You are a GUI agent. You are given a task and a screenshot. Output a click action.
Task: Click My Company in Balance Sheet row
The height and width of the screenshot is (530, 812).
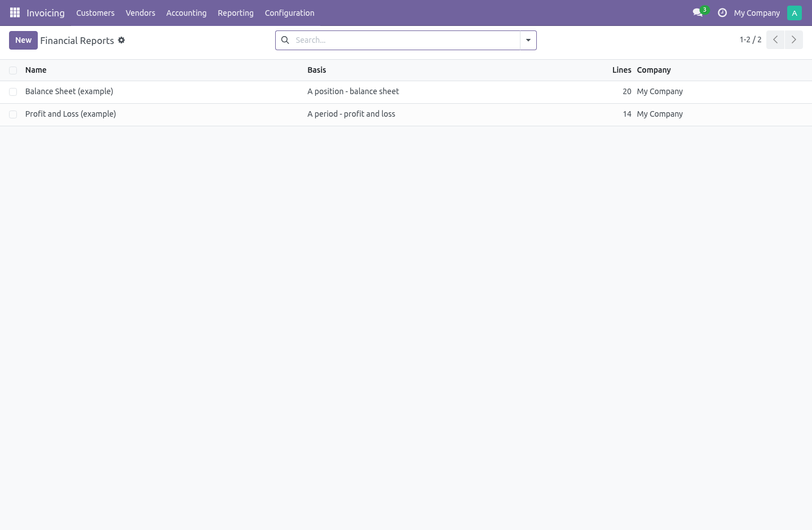pyautogui.click(x=660, y=91)
